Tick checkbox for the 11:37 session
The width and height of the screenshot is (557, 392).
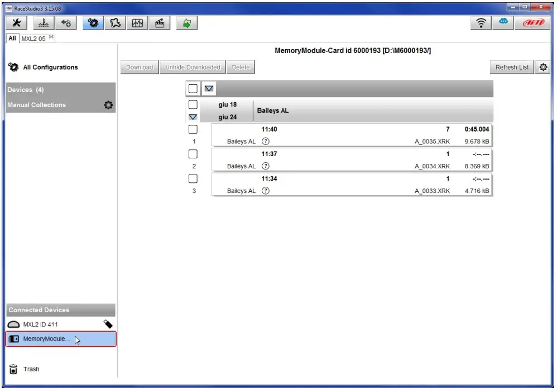click(193, 154)
